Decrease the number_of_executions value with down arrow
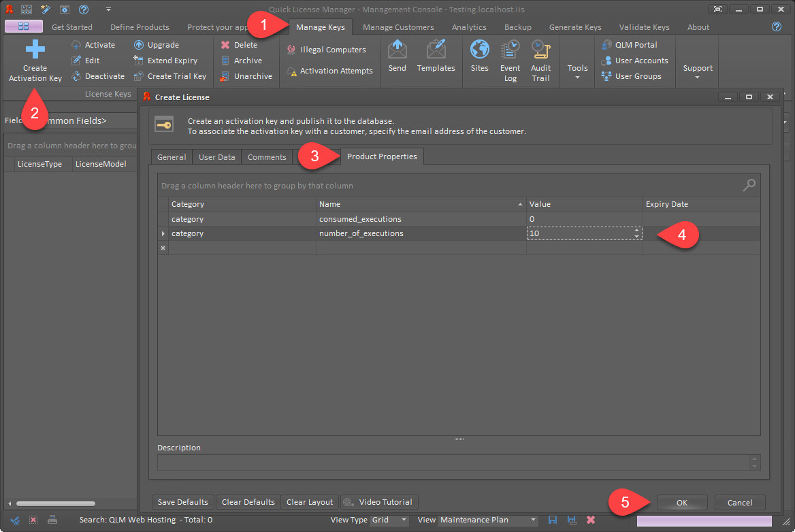Screen dimensions: 795x532 637,237
